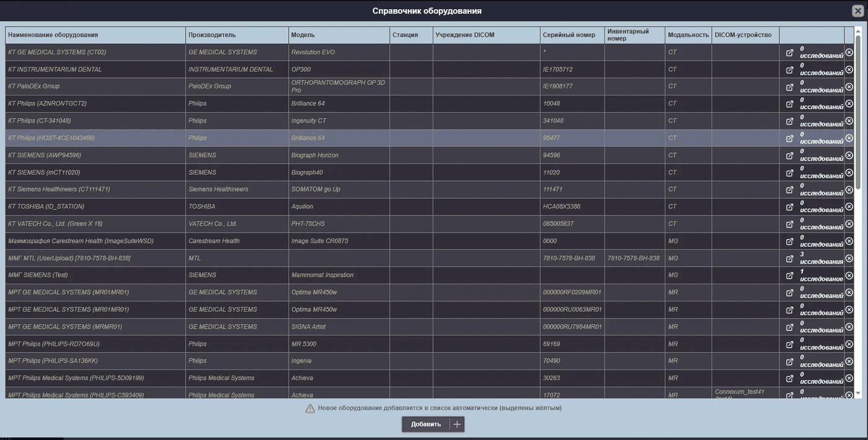The height and width of the screenshot is (440, 868).
Task: Delete the Philips Medical Systems (PHILIPS-5D09199) row
Action: 849,378
